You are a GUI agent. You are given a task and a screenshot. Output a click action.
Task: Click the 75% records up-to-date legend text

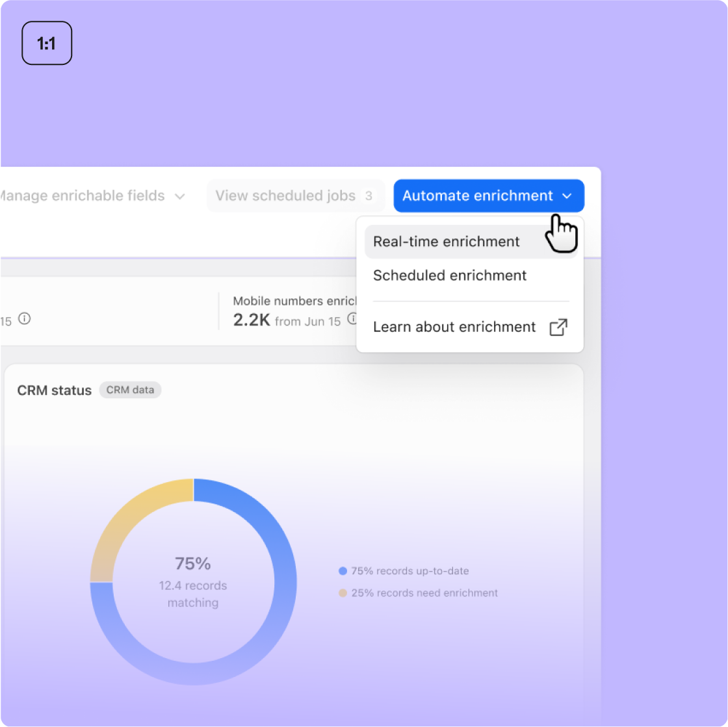click(x=410, y=570)
